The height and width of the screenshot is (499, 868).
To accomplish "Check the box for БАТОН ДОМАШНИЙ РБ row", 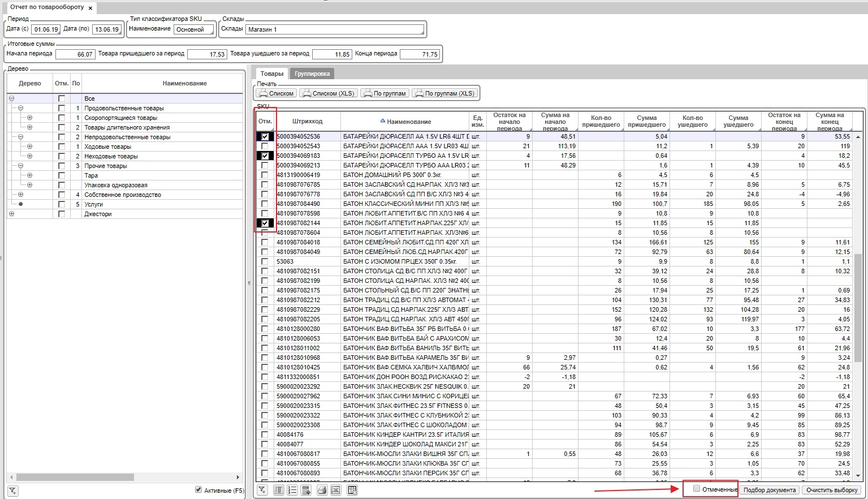I will click(x=265, y=175).
